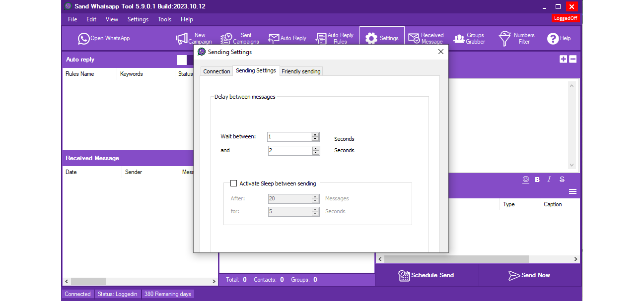Insert an emoji with smiley icon
Image resolution: width=644 pixels, height=301 pixels.
click(x=526, y=180)
